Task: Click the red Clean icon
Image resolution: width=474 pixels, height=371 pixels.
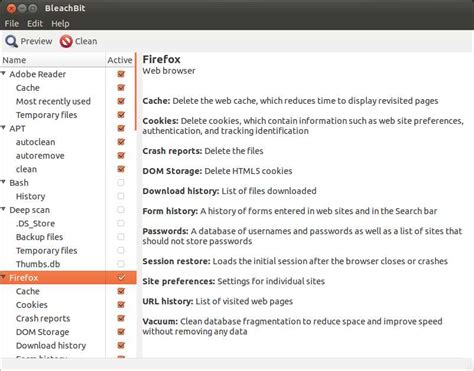Action: point(66,41)
